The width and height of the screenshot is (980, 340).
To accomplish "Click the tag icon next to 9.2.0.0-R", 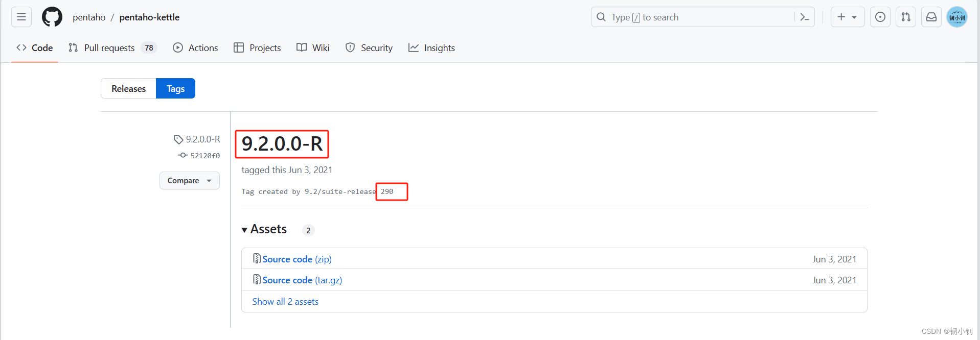I will tap(178, 139).
